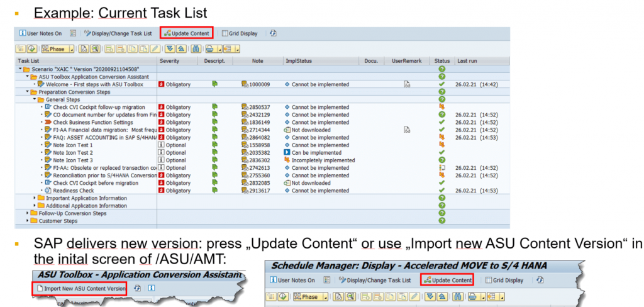The width and height of the screenshot is (644, 307).
Task: Click the expand all double-down arrow icon in the Current Task List toolbar
Action: (169, 49)
